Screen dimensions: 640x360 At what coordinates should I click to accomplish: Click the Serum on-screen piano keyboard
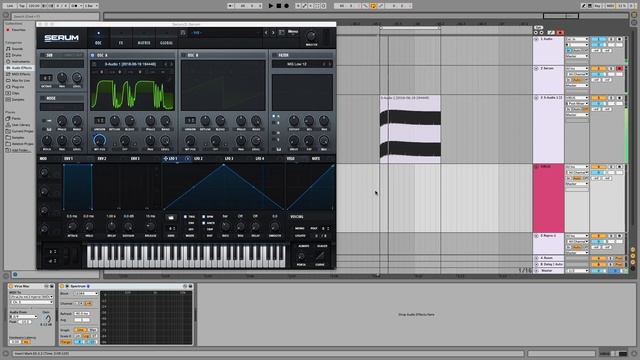coord(186,256)
